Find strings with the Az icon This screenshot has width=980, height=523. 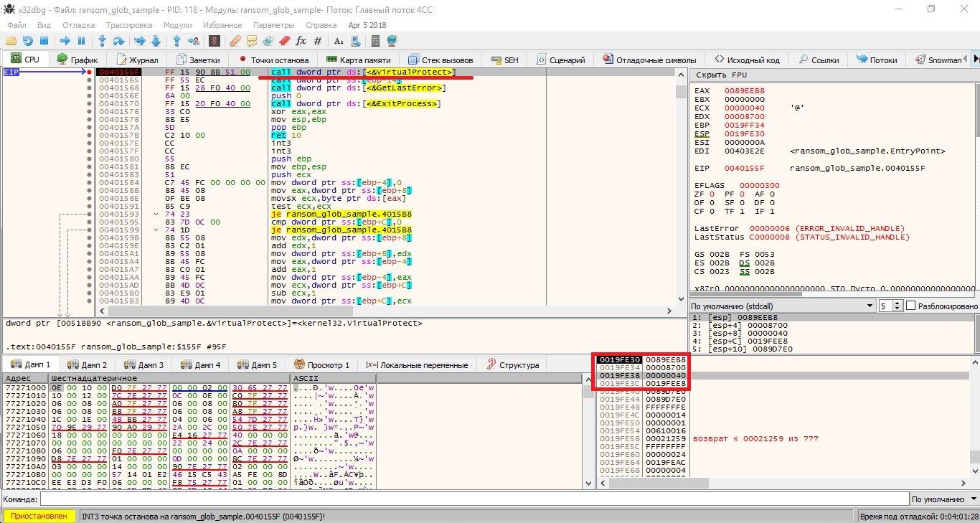(339, 41)
